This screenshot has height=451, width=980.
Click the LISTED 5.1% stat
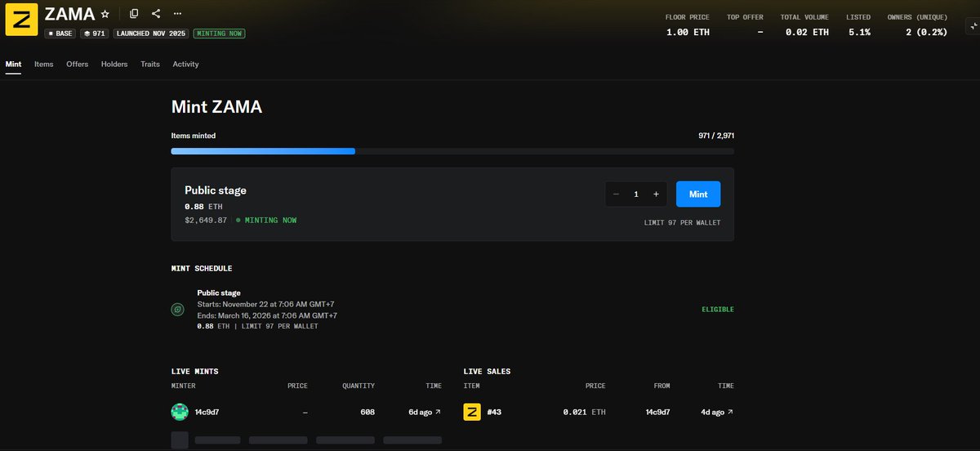coord(858,25)
